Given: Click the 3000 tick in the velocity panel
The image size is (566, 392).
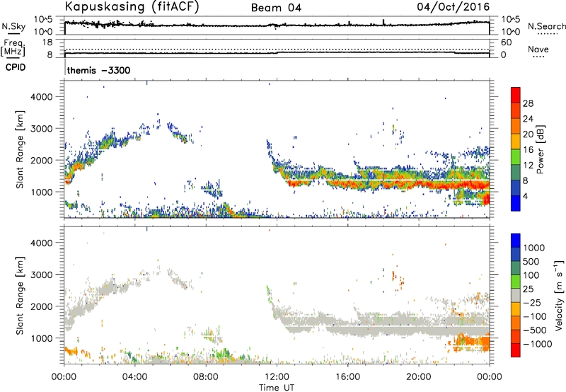Looking at the screenshot, I should (42, 275).
